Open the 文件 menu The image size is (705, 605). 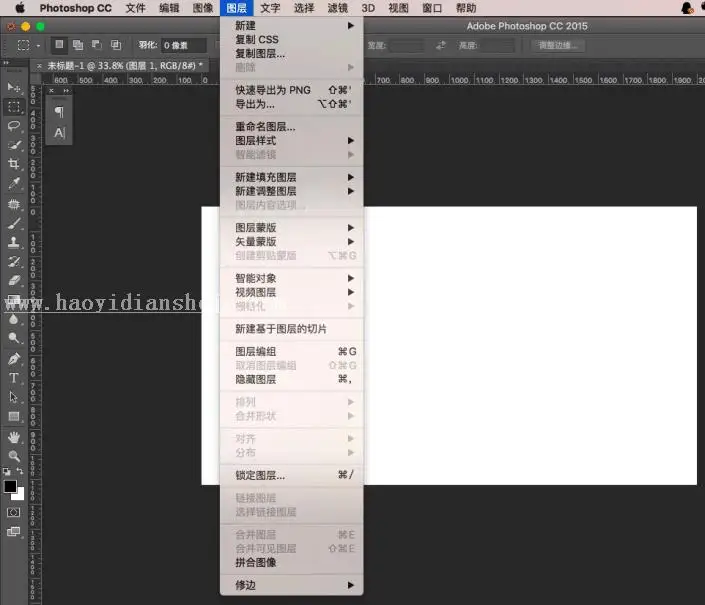(135, 8)
